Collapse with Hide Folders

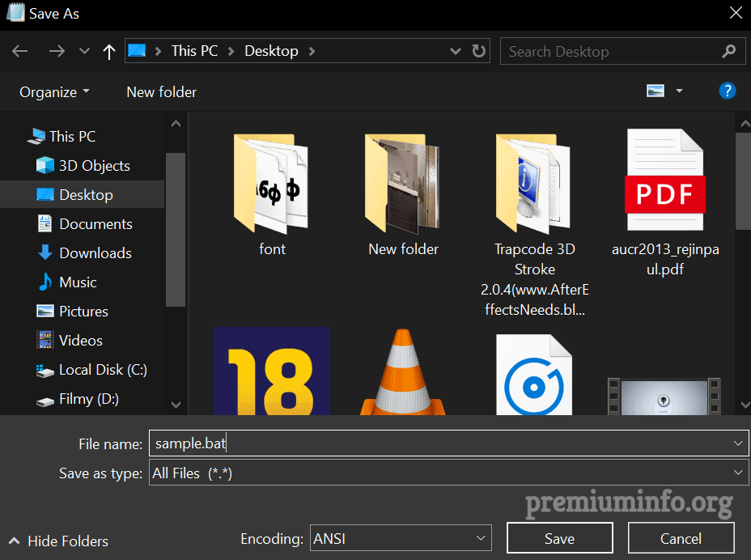[58, 541]
